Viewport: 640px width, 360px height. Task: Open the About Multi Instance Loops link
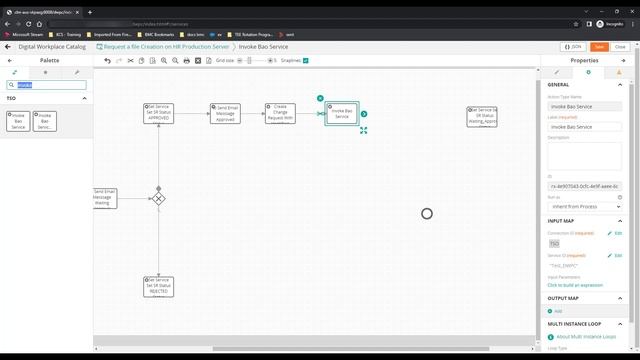coord(586,337)
